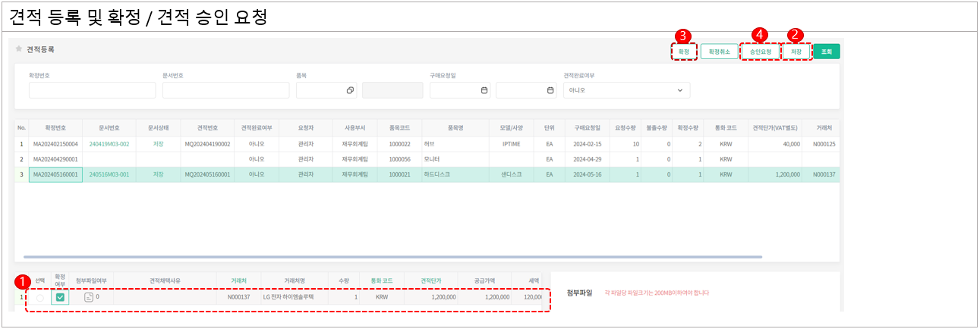The width and height of the screenshot is (980, 329).
Task: Click the 확정 button
Action: pyautogui.click(x=684, y=52)
